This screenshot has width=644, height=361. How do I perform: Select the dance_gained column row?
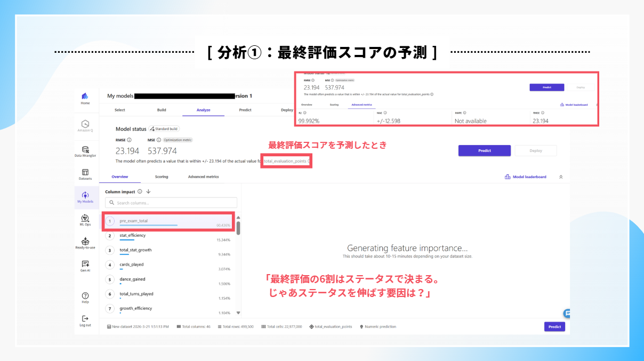[168, 279]
